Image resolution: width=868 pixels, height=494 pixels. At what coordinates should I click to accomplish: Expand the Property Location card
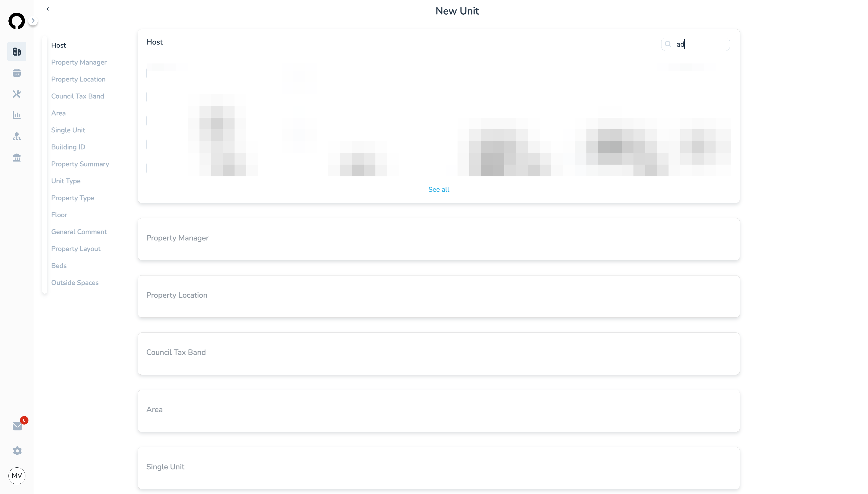[x=438, y=296]
